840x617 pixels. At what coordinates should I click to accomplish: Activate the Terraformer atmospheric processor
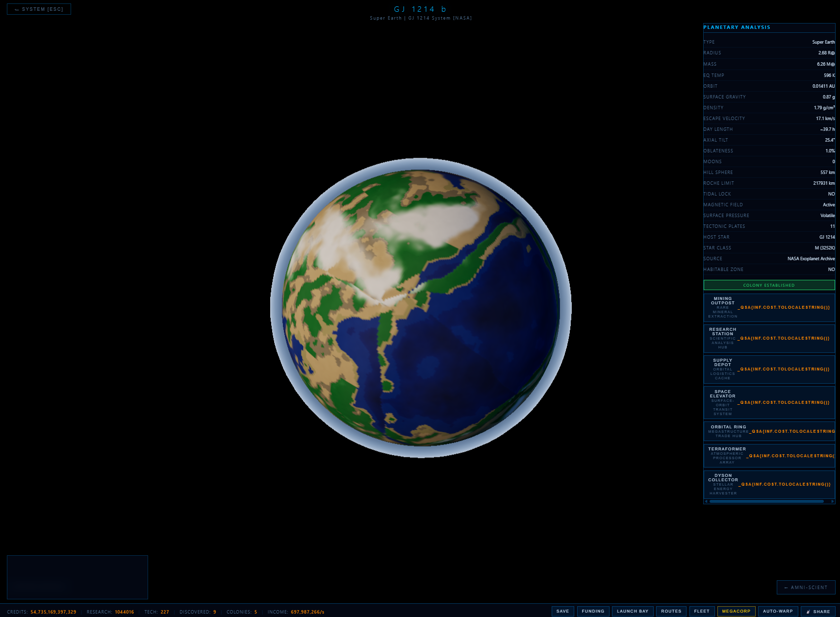[x=768, y=455]
